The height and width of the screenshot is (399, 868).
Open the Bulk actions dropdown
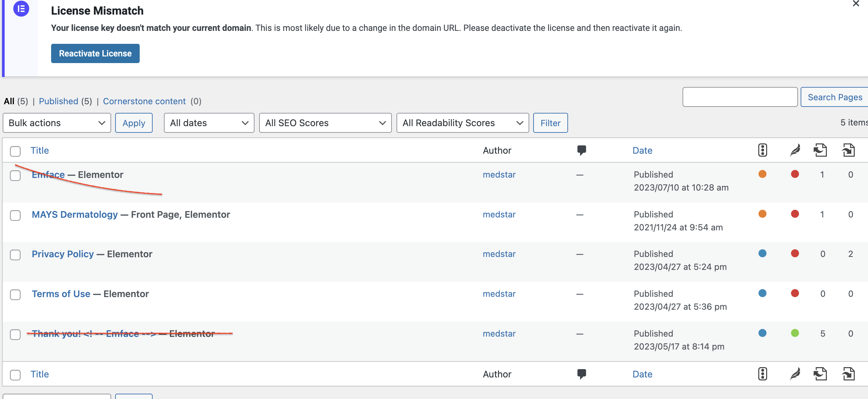click(x=57, y=123)
